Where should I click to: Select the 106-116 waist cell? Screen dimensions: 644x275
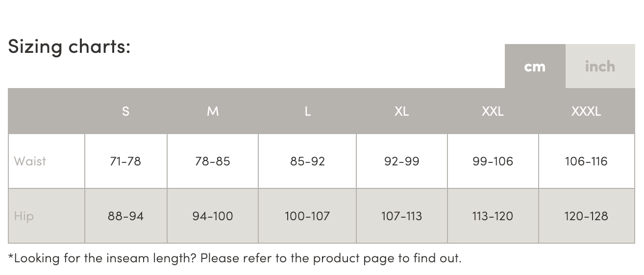point(586,161)
